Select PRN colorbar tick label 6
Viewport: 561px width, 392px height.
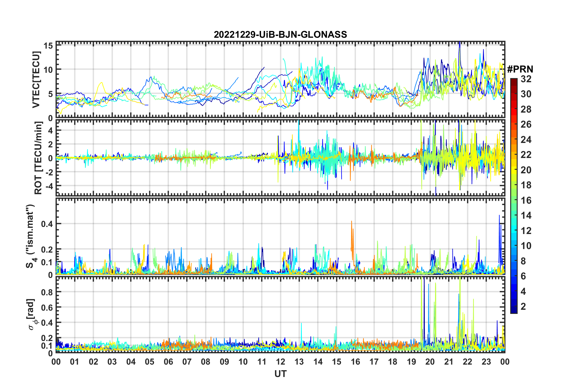pyautogui.click(x=523, y=276)
